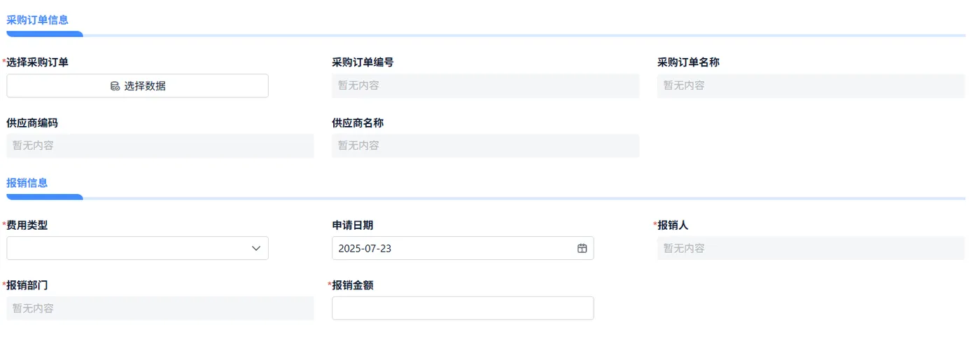980x351 pixels.
Task: Click the 申请日期 label text
Action: (x=352, y=225)
